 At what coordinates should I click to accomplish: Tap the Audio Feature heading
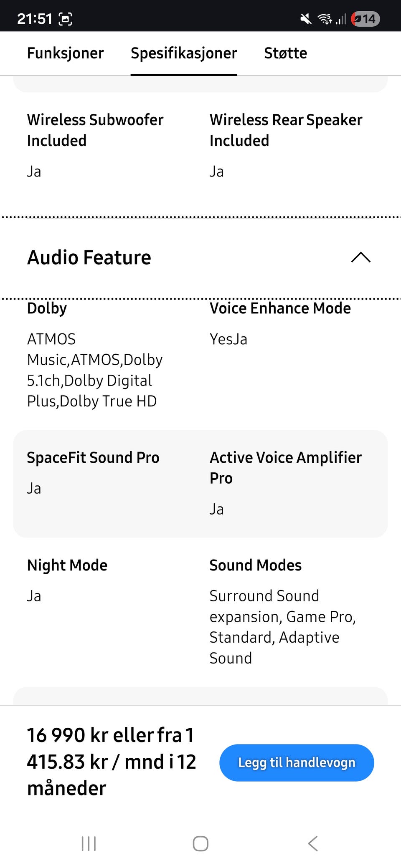pyautogui.click(x=89, y=257)
